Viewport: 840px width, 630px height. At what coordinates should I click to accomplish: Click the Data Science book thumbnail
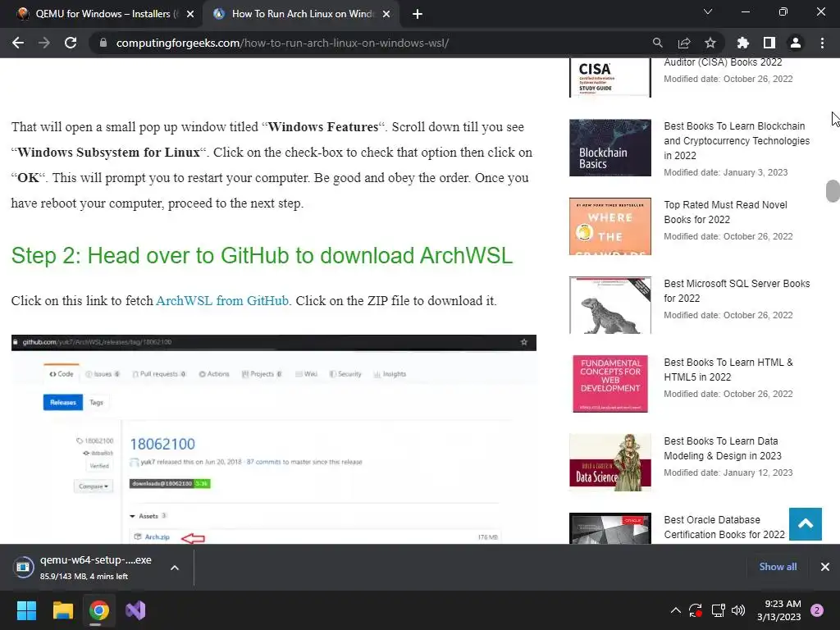[610, 463]
